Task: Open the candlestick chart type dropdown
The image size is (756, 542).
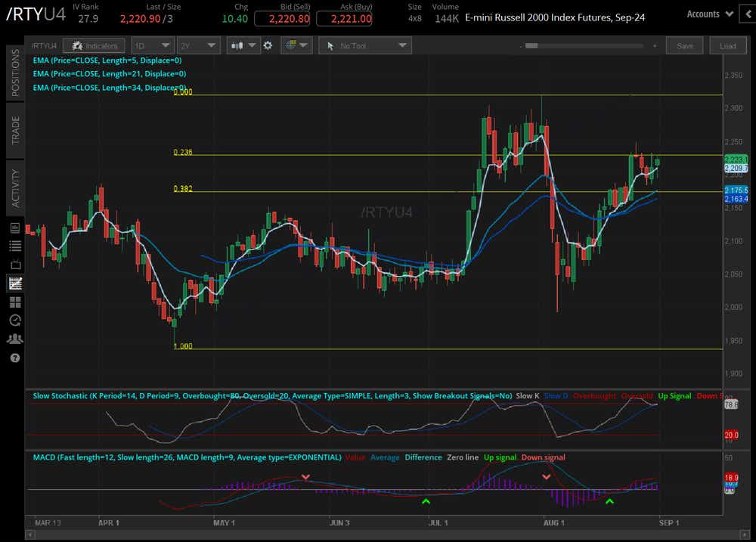Action: pyautogui.click(x=243, y=46)
